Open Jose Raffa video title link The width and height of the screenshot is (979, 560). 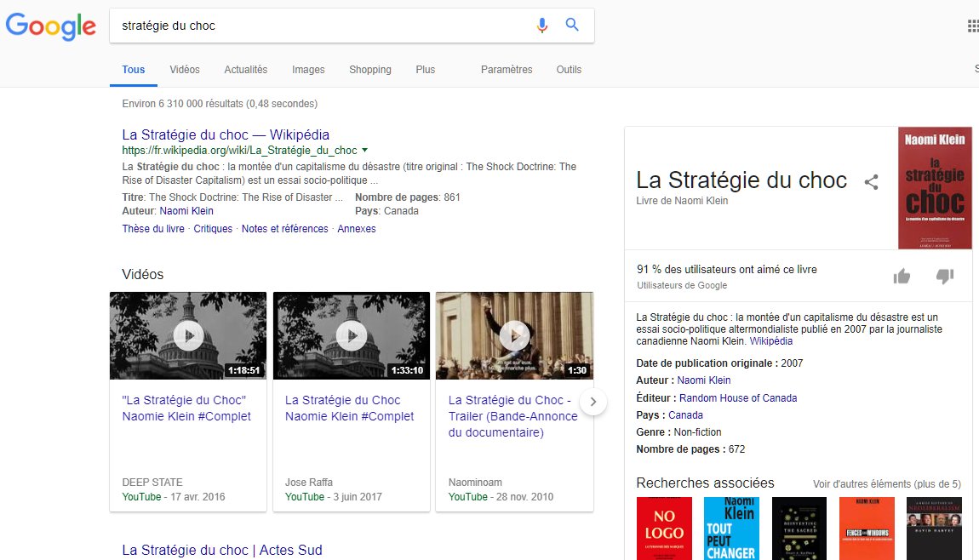click(349, 409)
